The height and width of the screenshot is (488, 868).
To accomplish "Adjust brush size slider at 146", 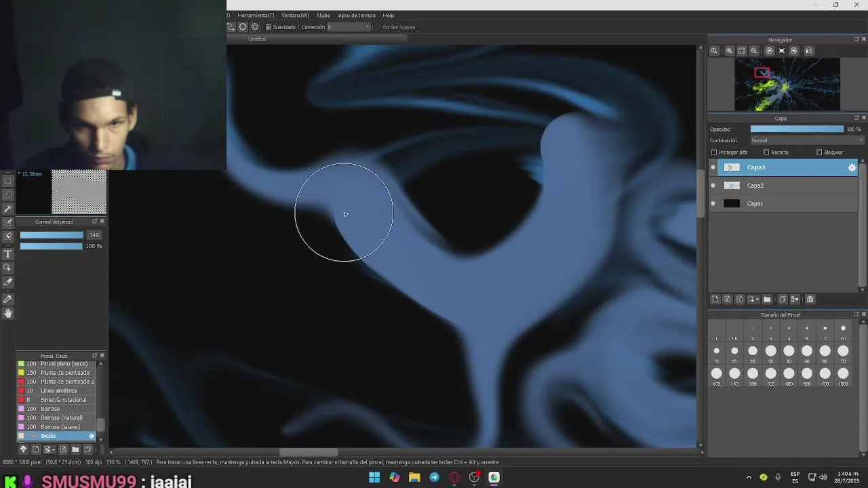I will [52, 235].
